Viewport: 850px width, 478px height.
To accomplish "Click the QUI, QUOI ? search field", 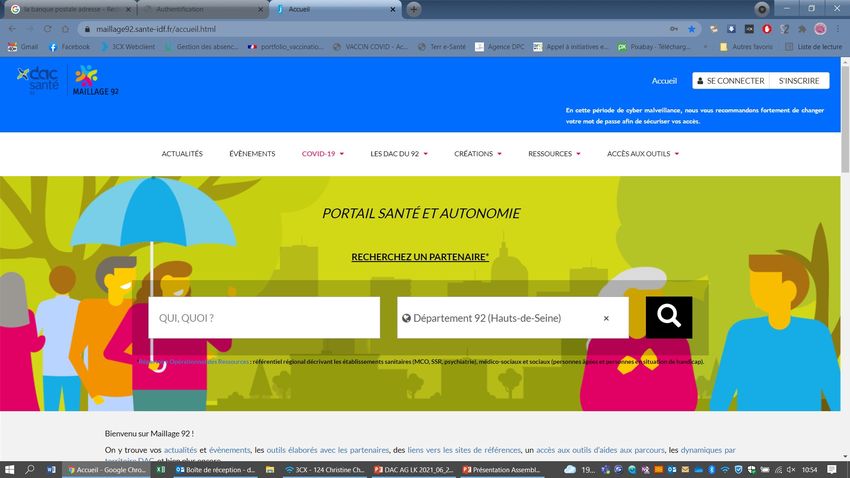I will pos(264,318).
